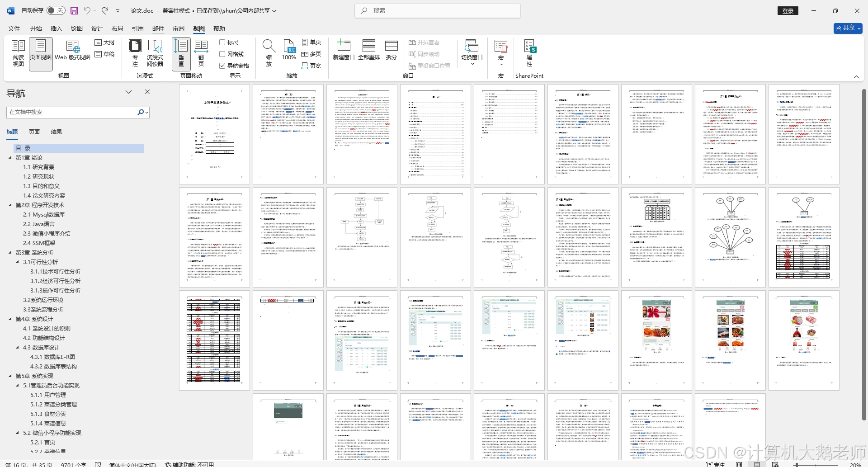Open SharePoint Properties (属性)
The image size is (868, 467).
[529, 53]
